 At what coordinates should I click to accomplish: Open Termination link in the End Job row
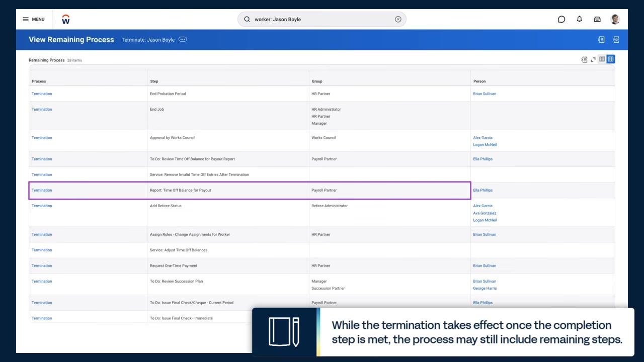click(42, 109)
